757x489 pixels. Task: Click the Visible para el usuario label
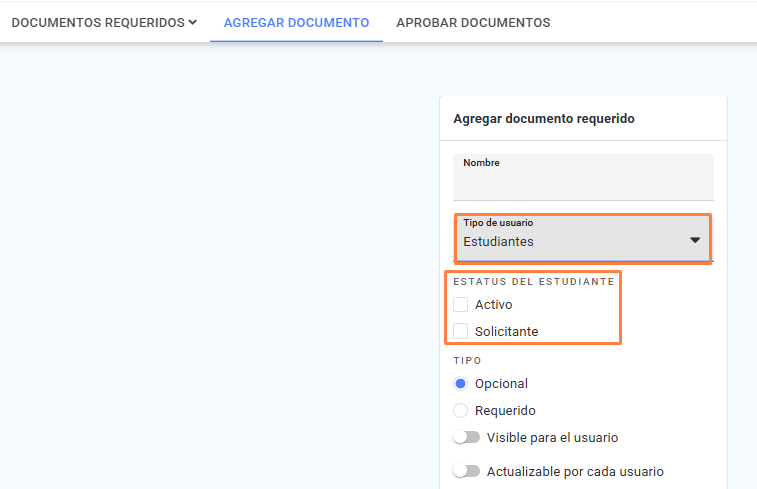(552, 437)
